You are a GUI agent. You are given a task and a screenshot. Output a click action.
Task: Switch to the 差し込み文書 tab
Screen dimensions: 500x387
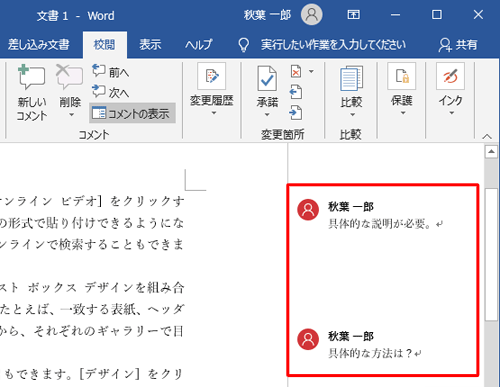pyautogui.click(x=39, y=44)
